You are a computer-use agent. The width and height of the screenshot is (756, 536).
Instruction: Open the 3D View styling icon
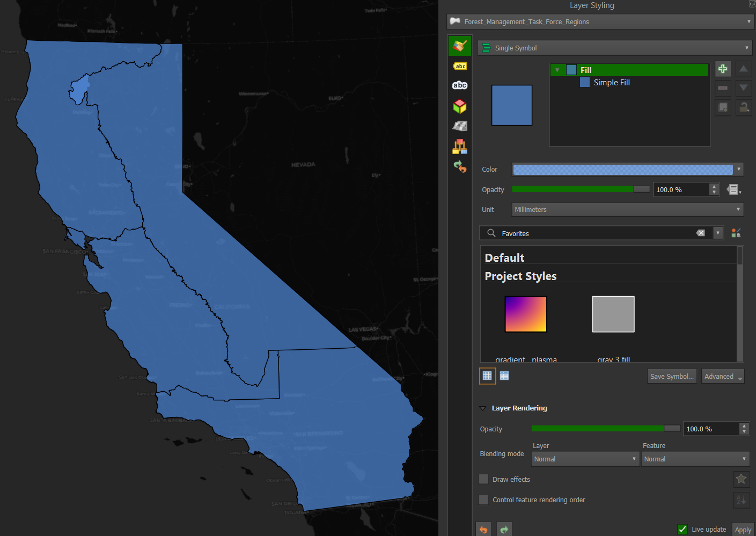point(460,106)
